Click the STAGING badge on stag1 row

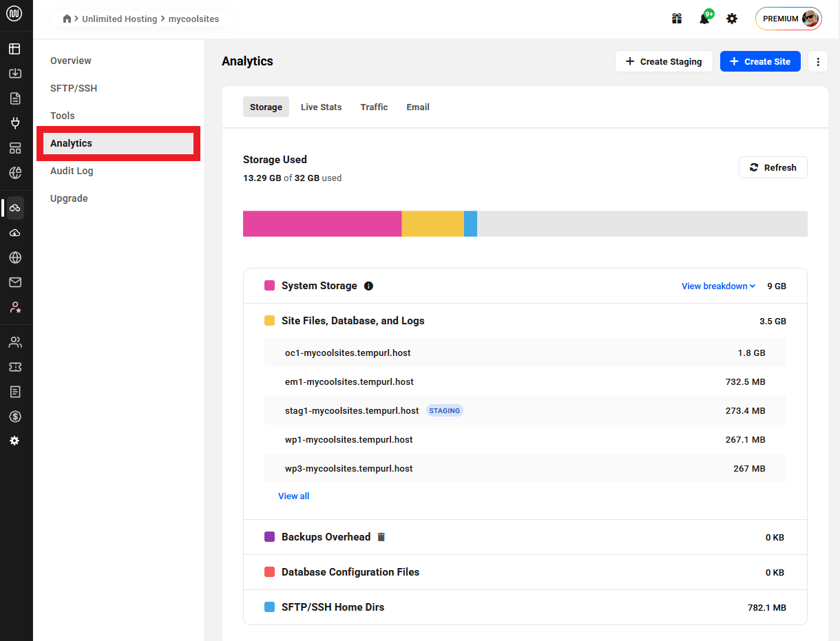(x=445, y=410)
